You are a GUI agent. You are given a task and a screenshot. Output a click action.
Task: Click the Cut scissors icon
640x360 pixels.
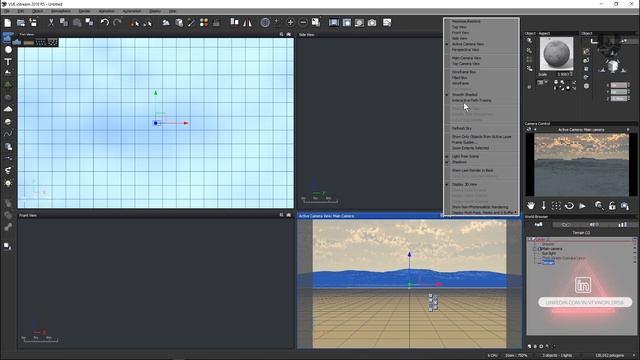tap(51, 22)
